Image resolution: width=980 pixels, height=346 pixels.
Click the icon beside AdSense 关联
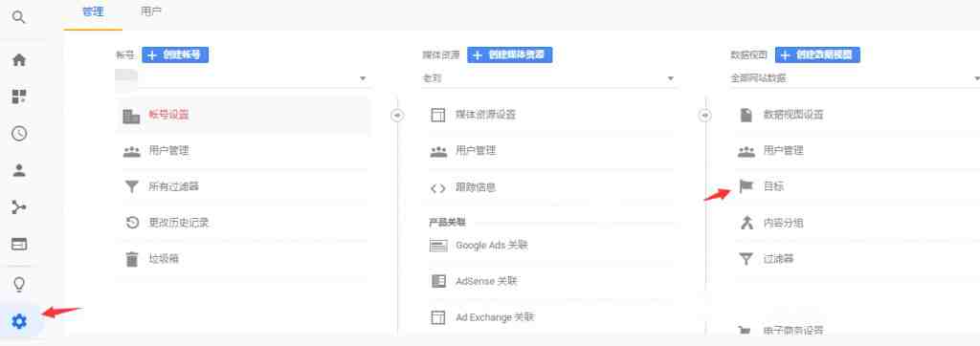tap(438, 281)
